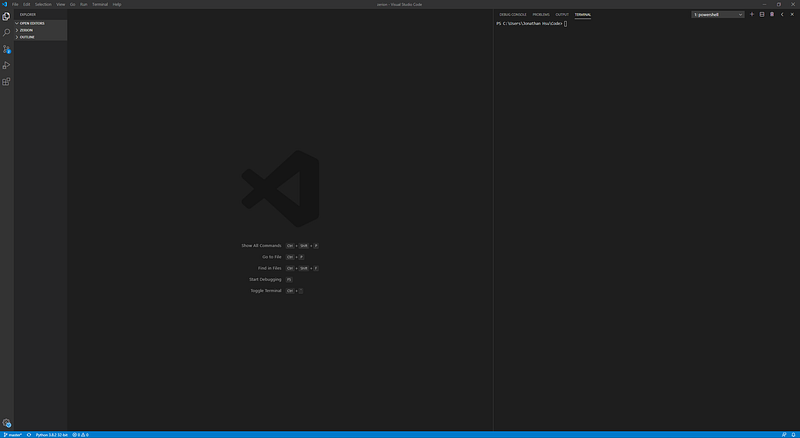Open the Extensions view icon
This screenshot has height=438, width=800.
6,82
